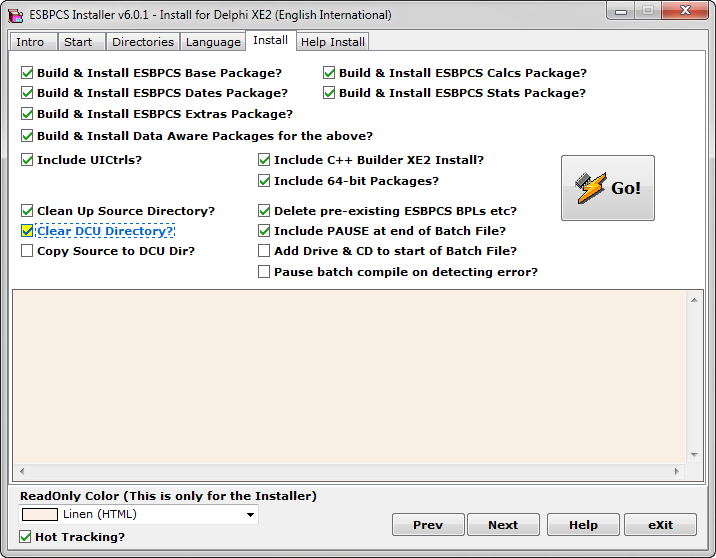
Task: Click inside the linen output log area
Action: (x=349, y=377)
